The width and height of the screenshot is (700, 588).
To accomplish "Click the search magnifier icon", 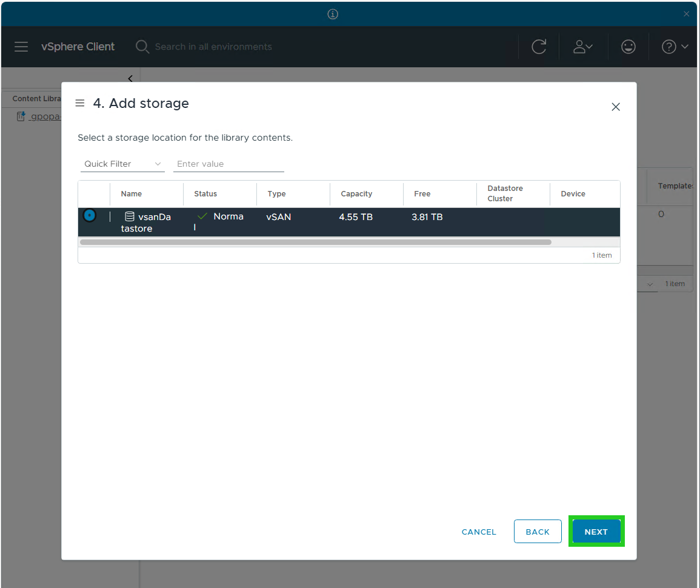I will coord(142,47).
